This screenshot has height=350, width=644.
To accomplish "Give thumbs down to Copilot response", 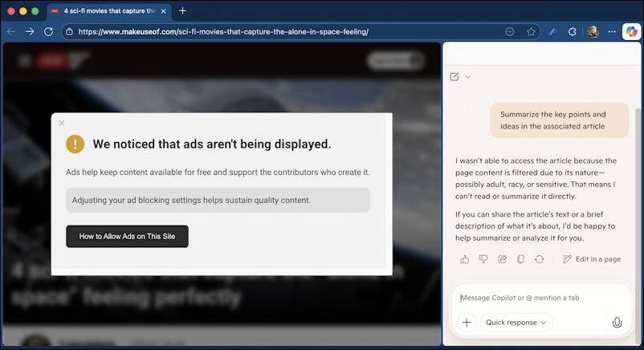I will [x=483, y=259].
